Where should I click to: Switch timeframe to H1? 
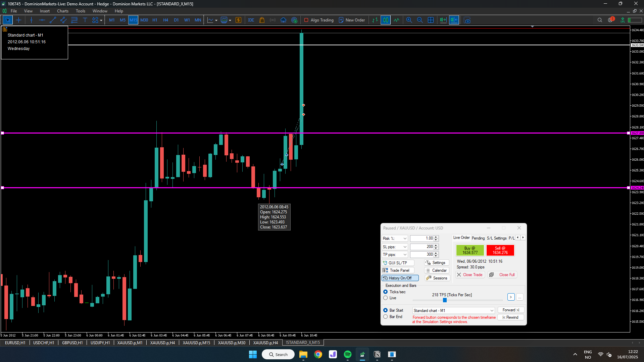155,20
